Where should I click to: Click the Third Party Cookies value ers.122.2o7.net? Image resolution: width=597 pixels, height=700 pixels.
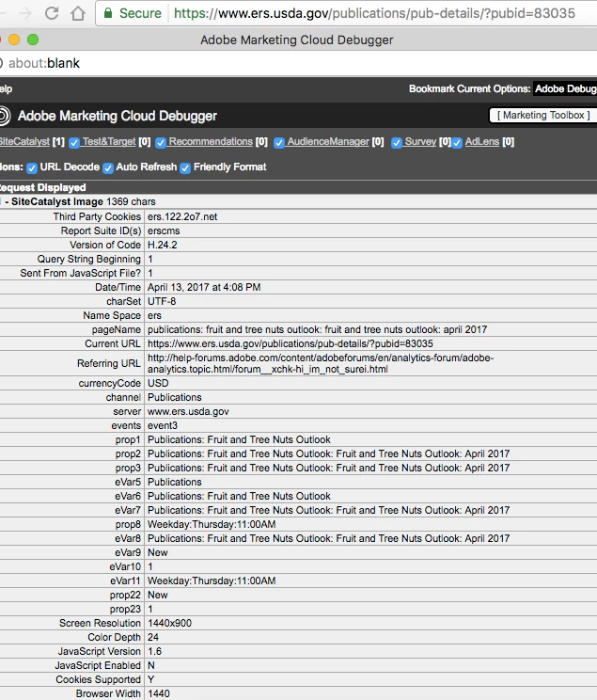click(182, 216)
